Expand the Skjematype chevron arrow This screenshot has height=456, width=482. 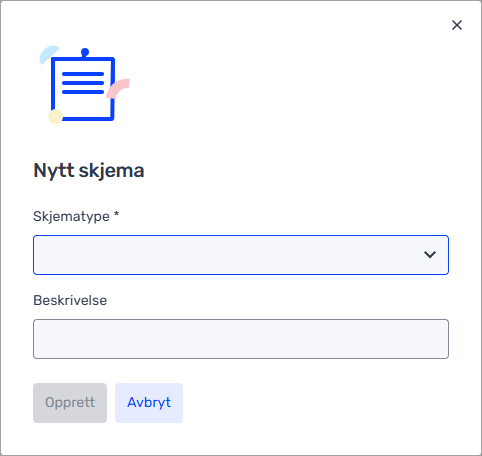tap(430, 255)
